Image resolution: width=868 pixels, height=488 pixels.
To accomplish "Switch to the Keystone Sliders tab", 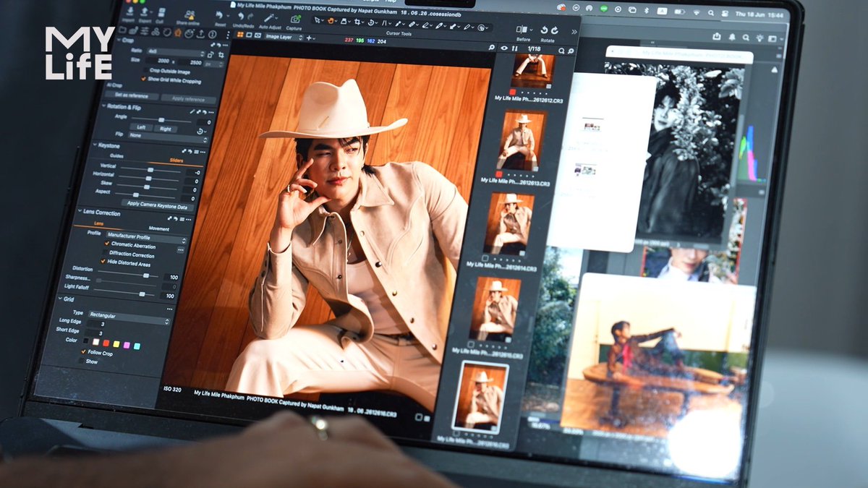I will point(176,160).
